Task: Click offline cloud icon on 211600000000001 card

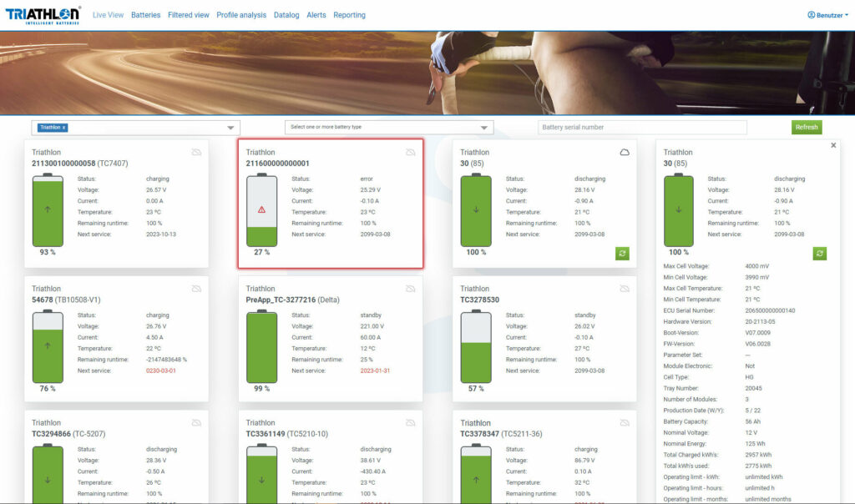Action: tap(411, 152)
